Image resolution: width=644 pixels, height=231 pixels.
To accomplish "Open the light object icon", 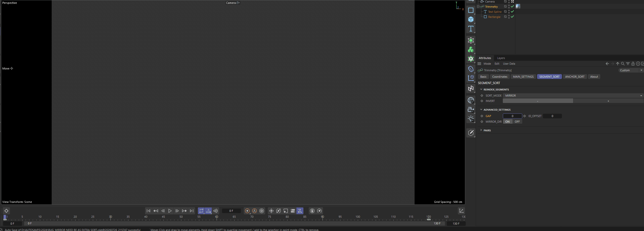I will pyautogui.click(x=471, y=119).
